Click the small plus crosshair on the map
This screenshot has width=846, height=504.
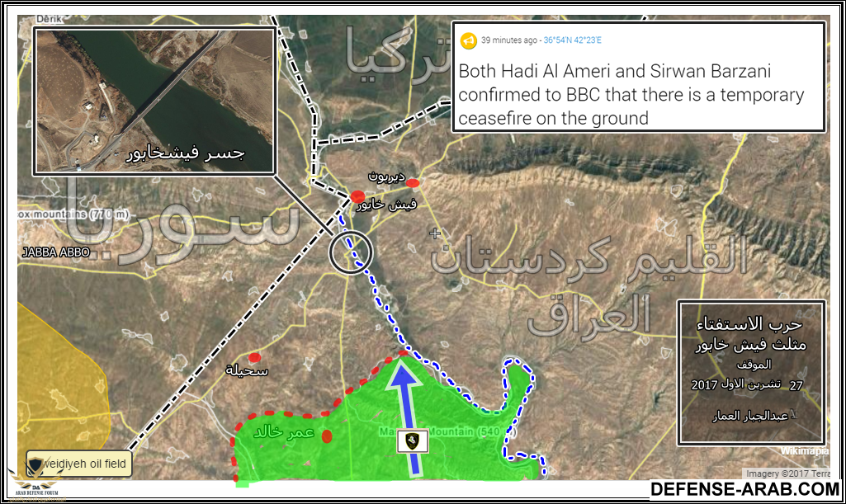pos(435,234)
